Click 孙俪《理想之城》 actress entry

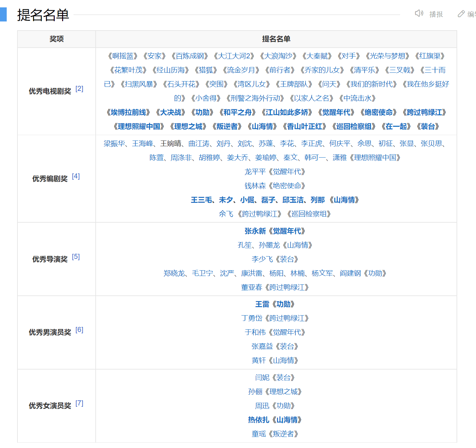[275, 392]
